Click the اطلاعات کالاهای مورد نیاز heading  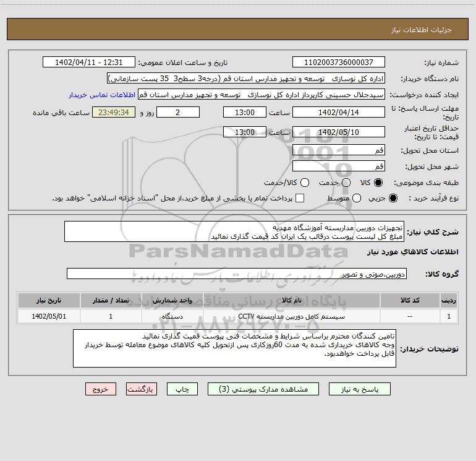tap(412, 252)
